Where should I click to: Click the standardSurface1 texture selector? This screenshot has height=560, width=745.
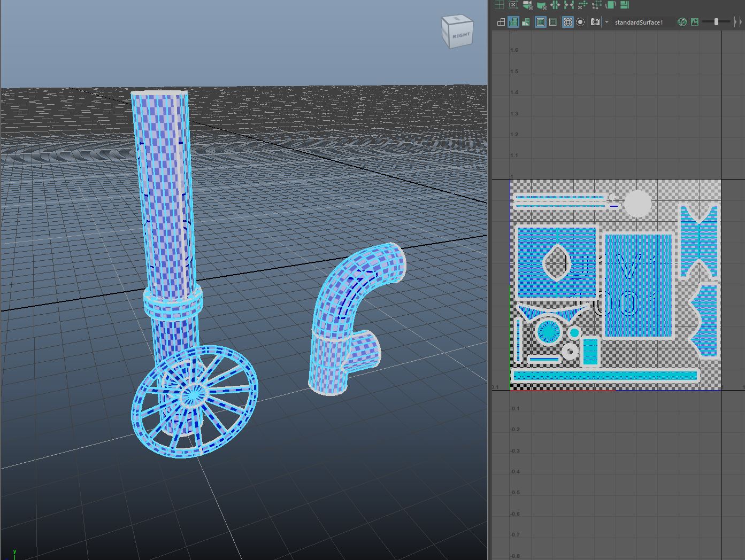(x=639, y=22)
